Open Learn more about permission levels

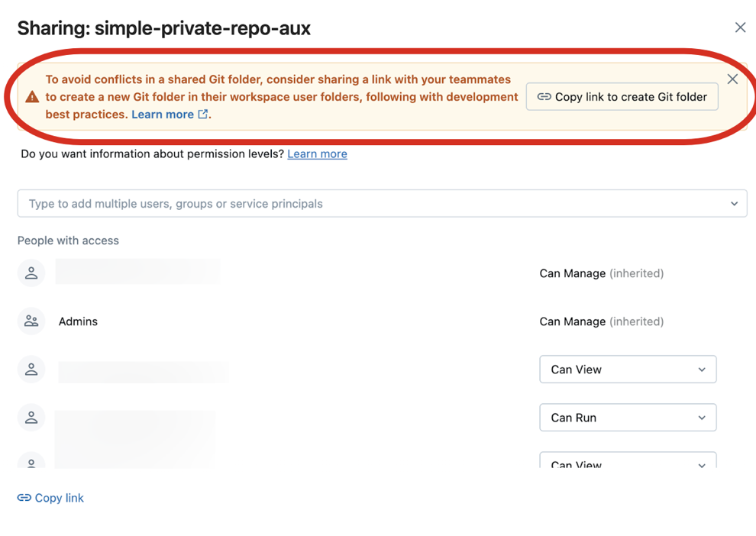(x=317, y=153)
